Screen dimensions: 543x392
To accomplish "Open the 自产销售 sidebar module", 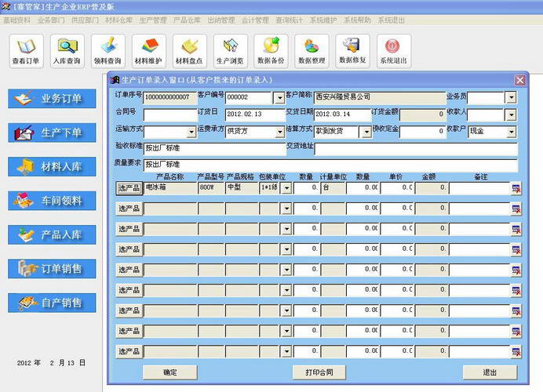I will click(52, 303).
